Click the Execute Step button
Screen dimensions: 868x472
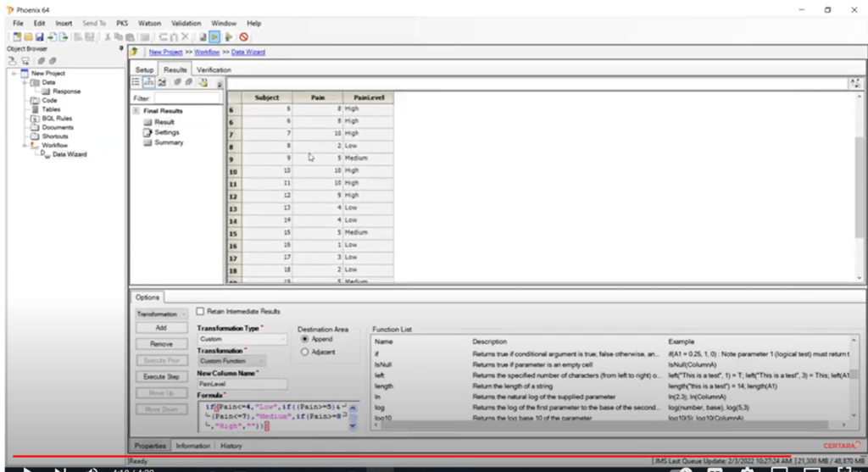pyautogui.click(x=161, y=376)
